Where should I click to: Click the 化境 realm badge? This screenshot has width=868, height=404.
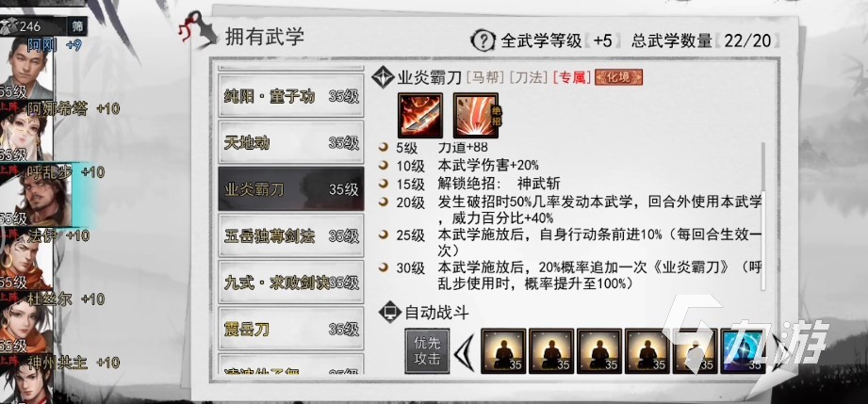click(619, 77)
